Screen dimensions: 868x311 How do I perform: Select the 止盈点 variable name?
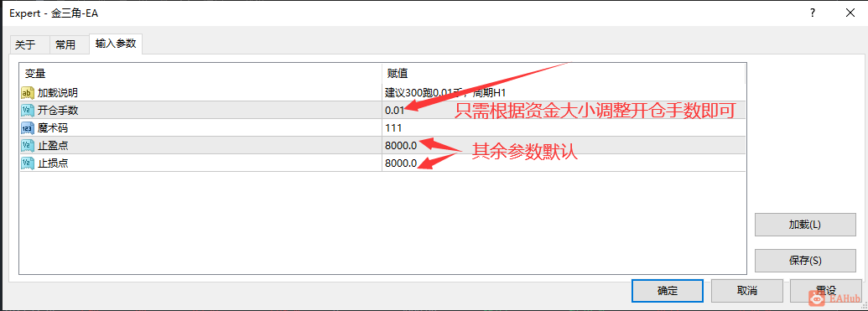click(53, 146)
